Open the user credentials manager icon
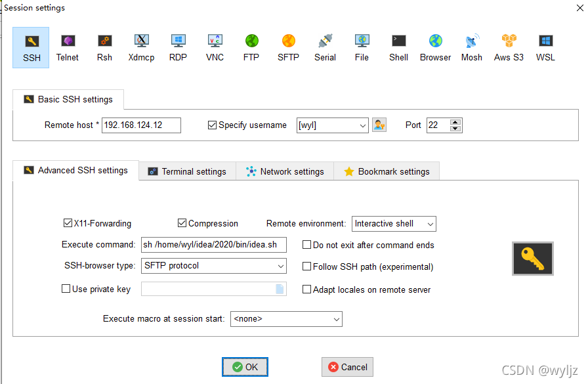The image size is (588, 384). [379, 125]
